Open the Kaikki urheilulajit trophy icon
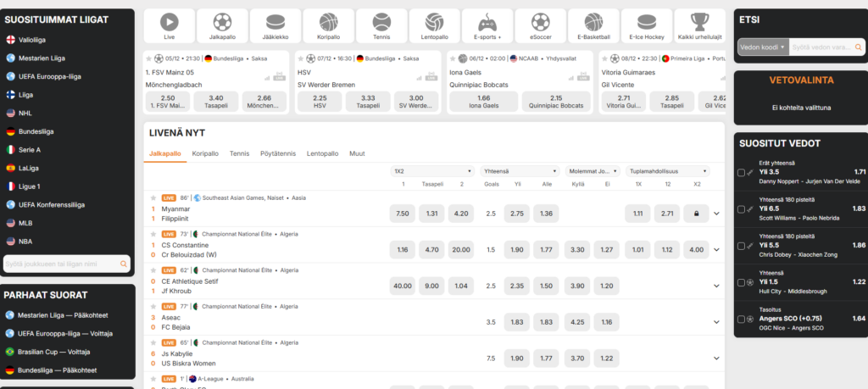This screenshot has height=389, width=868. click(x=699, y=22)
